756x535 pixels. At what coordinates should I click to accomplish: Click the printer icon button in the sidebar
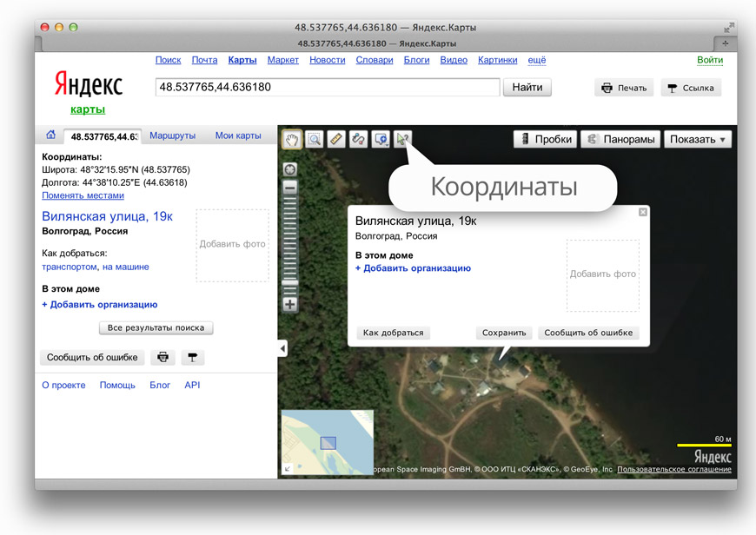pyautogui.click(x=163, y=357)
